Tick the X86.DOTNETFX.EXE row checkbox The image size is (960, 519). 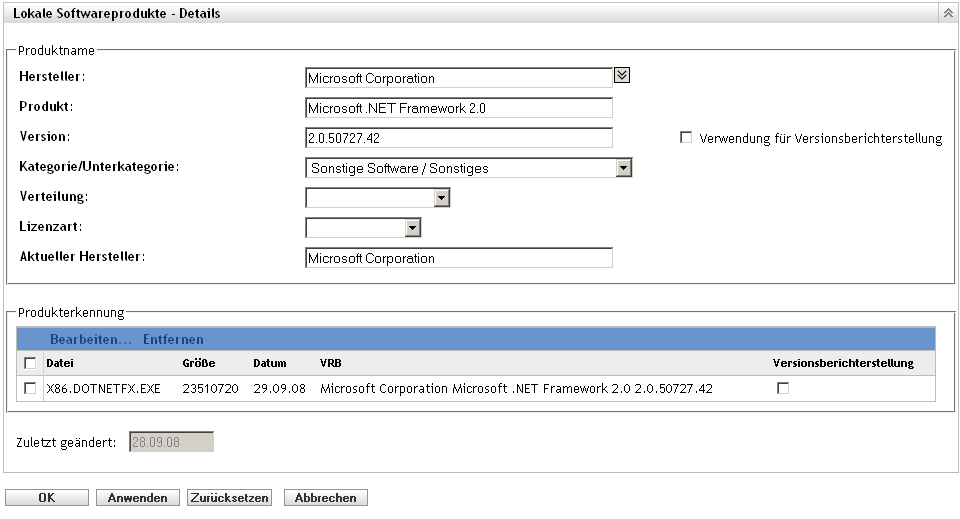pyautogui.click(x=30, y=388)
